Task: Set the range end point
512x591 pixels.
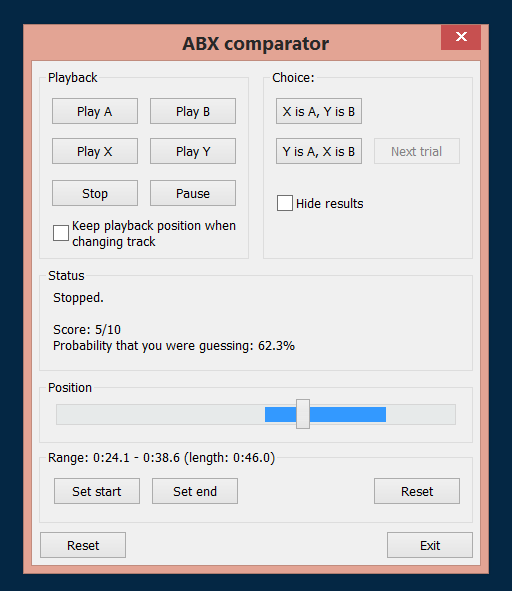Action: click(195, 491)
